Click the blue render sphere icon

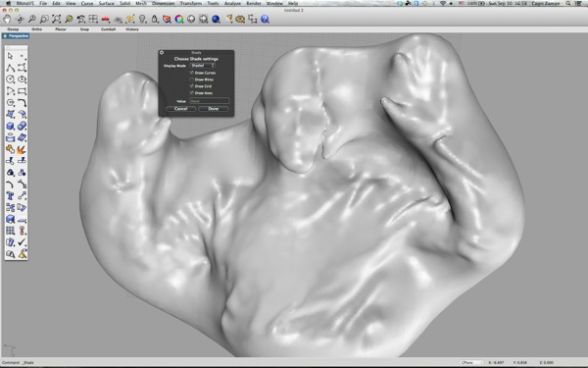click(x=216, y=20)
